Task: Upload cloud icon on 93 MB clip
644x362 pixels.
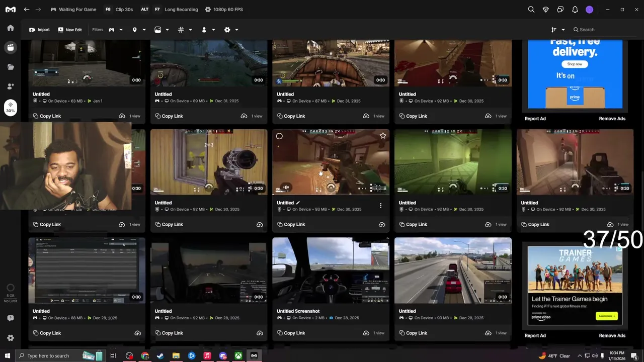Action: [x=382, y=224]
